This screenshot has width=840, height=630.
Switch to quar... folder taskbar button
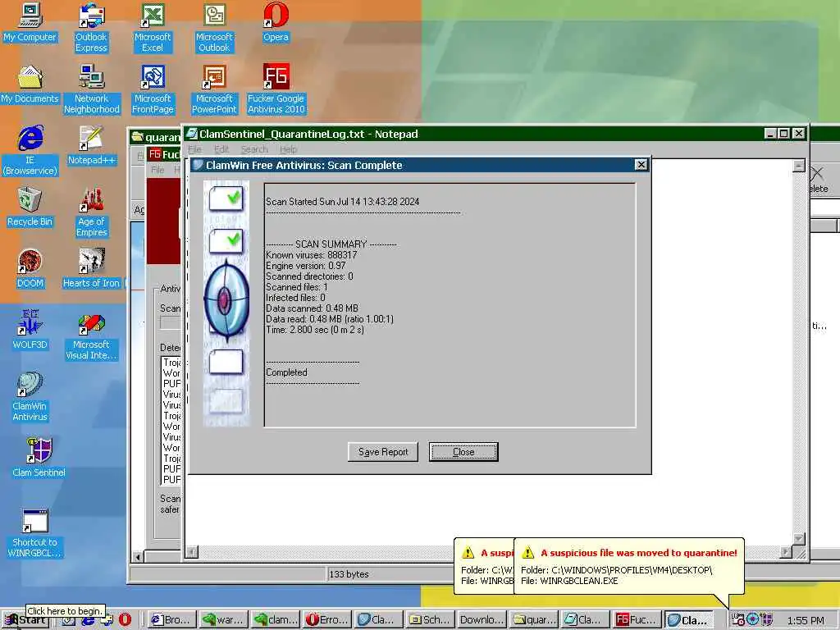[x=534, y=620]
